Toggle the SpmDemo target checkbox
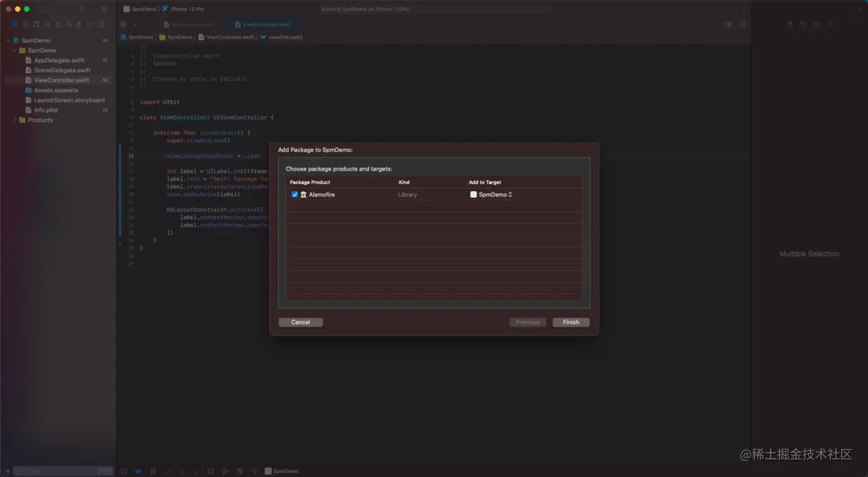Viewport: 868px width, 477px height. coord(474,194)
